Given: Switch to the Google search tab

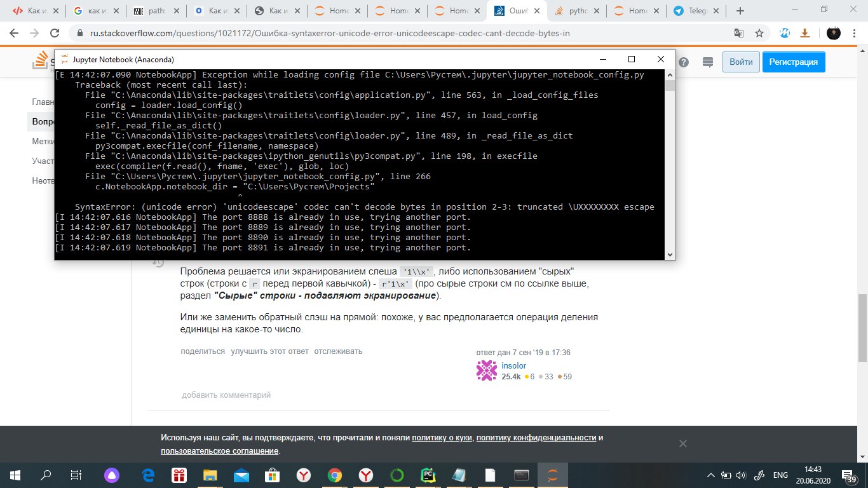Looking at the screenshot, I should (97, 11).
